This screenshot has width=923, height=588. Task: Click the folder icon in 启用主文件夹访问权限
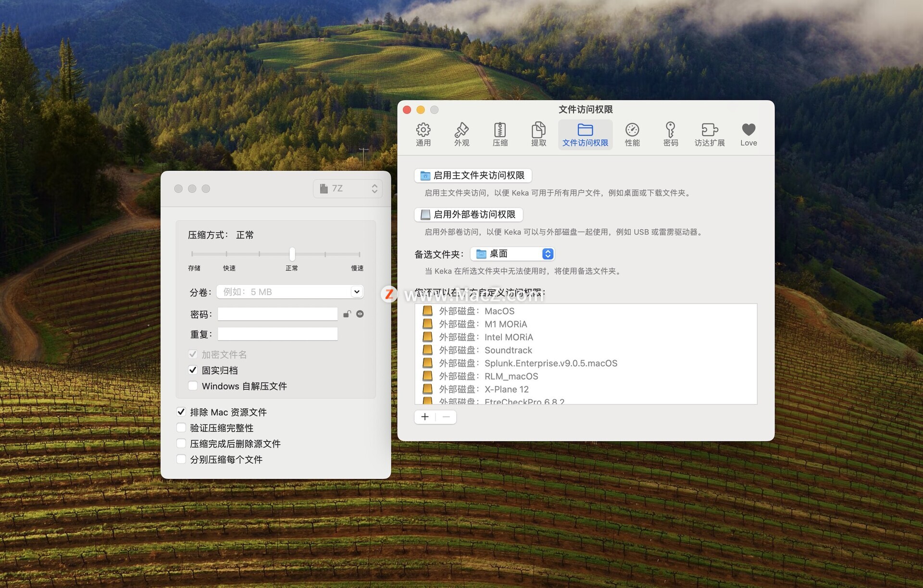coord(425,176)
